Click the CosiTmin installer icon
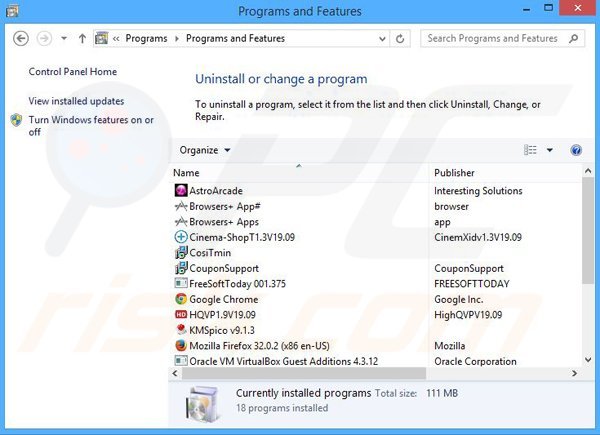 click(181, 253)
